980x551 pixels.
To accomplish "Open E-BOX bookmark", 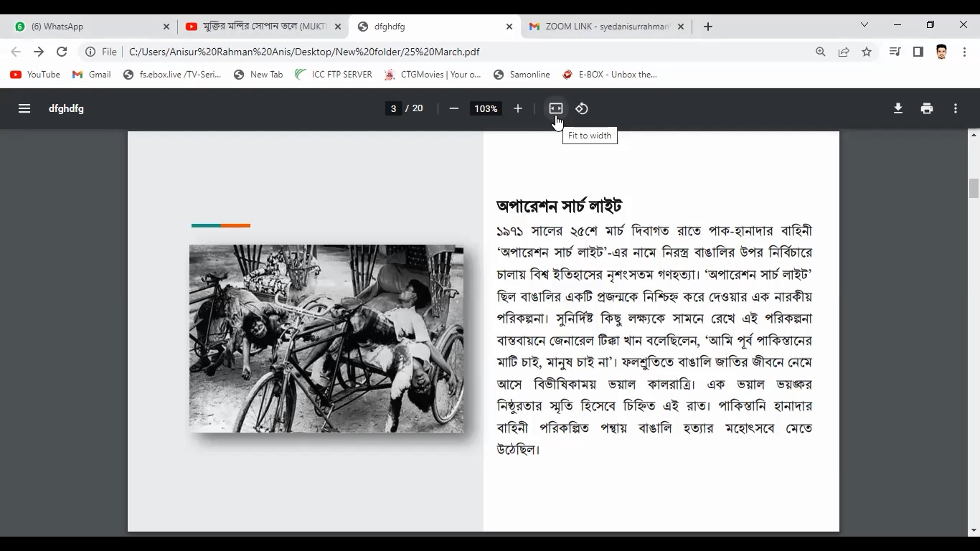I will coord(610,75).
